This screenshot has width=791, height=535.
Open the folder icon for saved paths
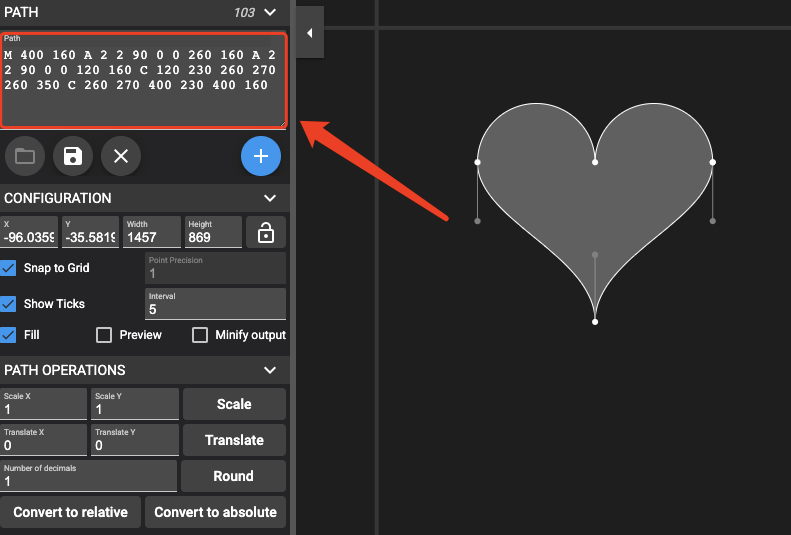pyautogui.click(x=25, y=156)
